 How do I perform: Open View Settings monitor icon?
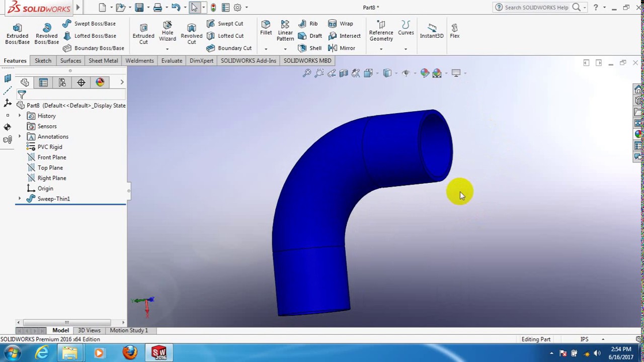coord(456,73)
